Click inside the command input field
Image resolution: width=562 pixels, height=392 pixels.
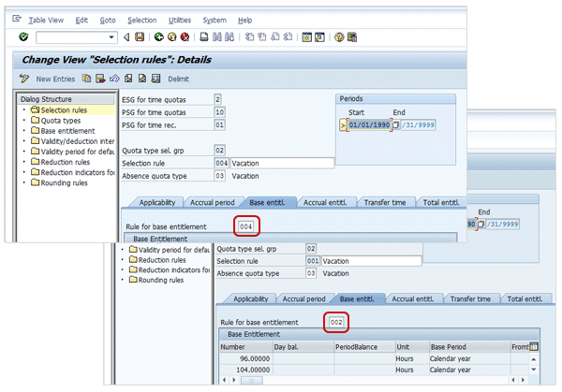point(72,37)
